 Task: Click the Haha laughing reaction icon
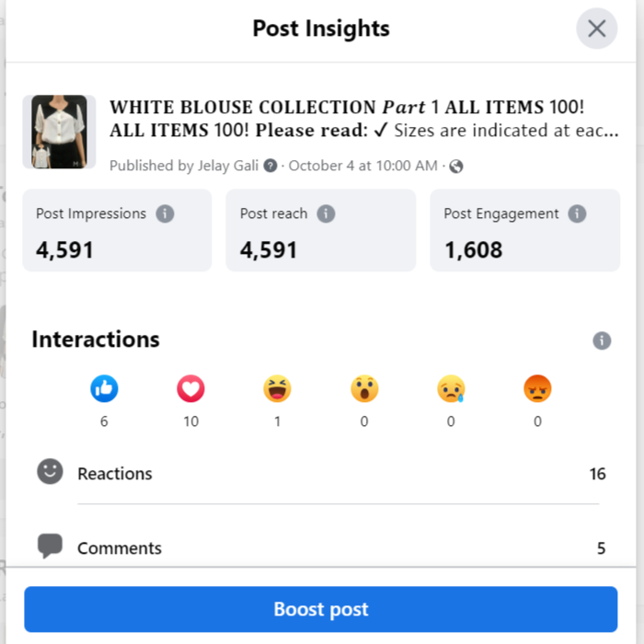(x=277, y=389)
